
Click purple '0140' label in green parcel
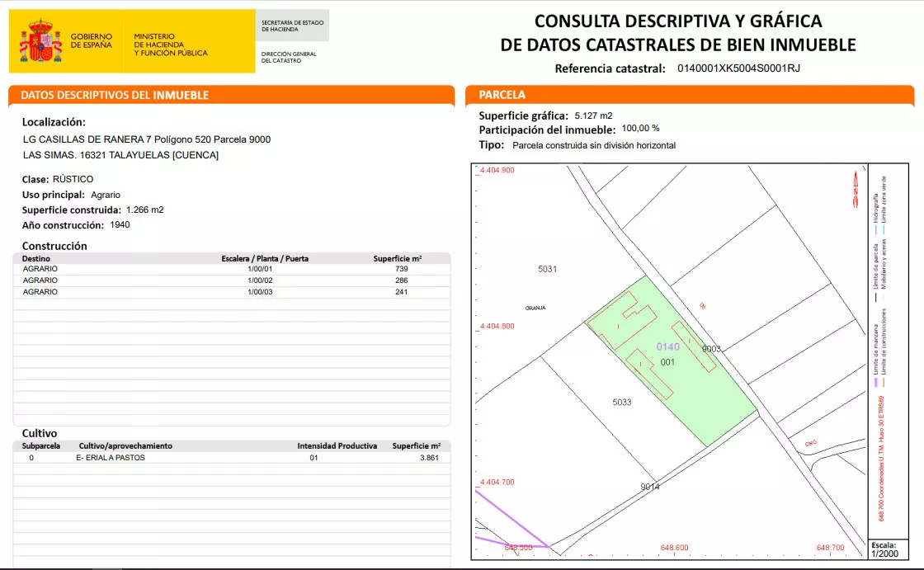click(667, 346)
